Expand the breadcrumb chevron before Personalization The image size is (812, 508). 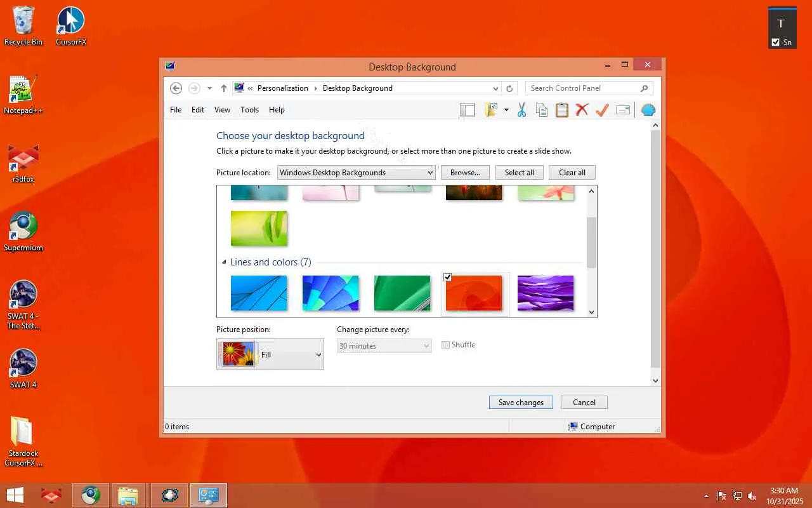(251, 88)
